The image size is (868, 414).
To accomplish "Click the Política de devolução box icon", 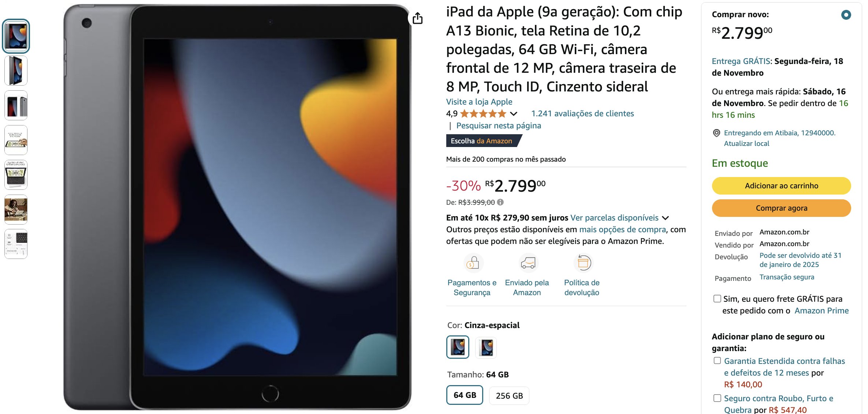I will pos(583,263).
